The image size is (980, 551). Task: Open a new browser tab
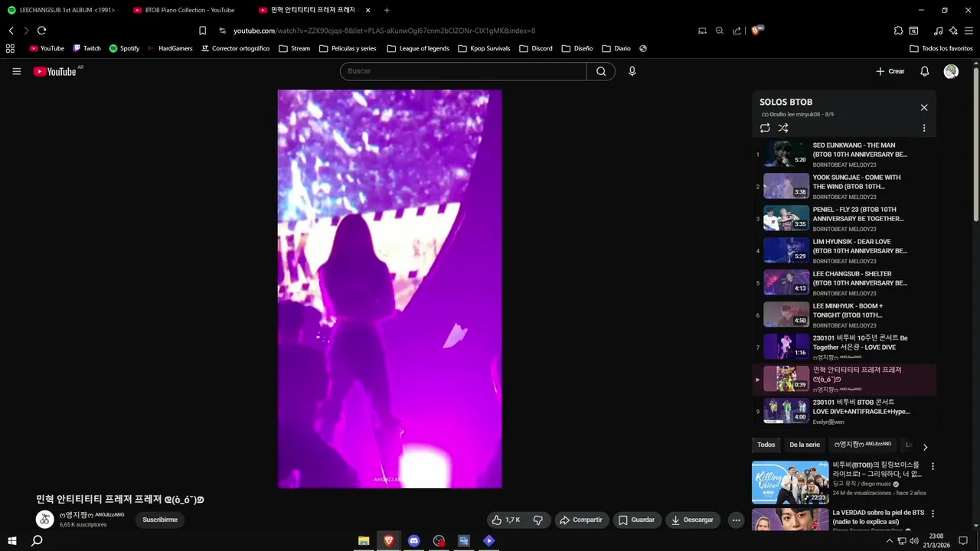(387, 10)
